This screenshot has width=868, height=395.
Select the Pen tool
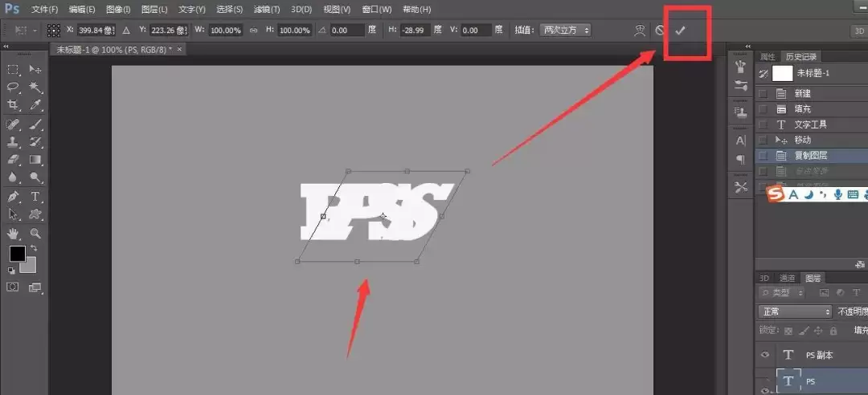[x=14, y=196]
